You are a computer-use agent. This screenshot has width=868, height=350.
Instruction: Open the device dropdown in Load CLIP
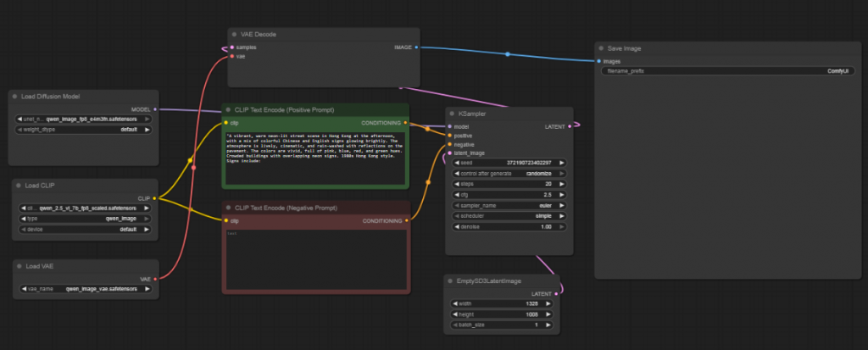point(86,230)
